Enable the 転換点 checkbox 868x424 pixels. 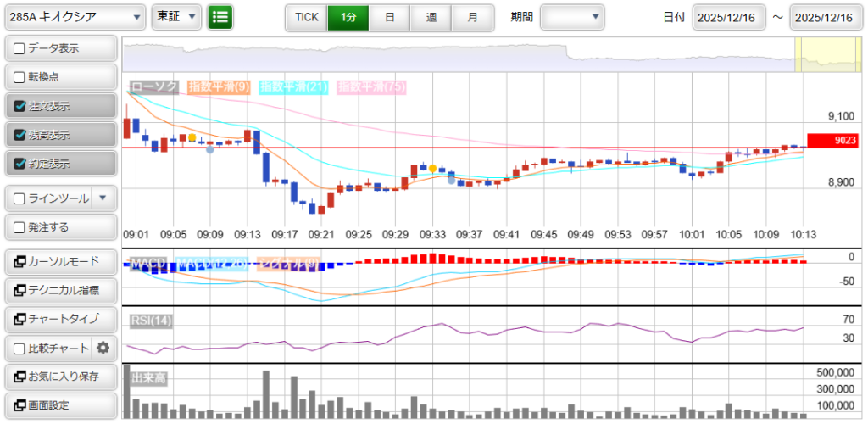point(20,78)
